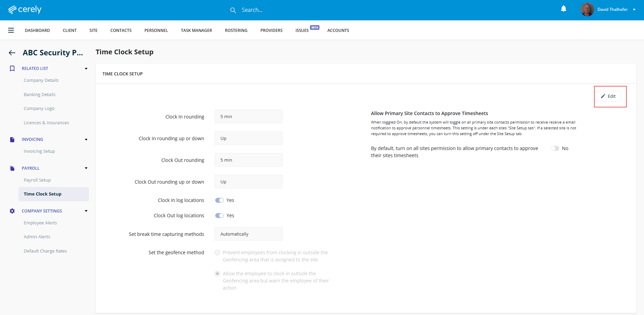Screen dimensions: 644x315
Task: Go to the Personnel menu
Action: (156, 31)
